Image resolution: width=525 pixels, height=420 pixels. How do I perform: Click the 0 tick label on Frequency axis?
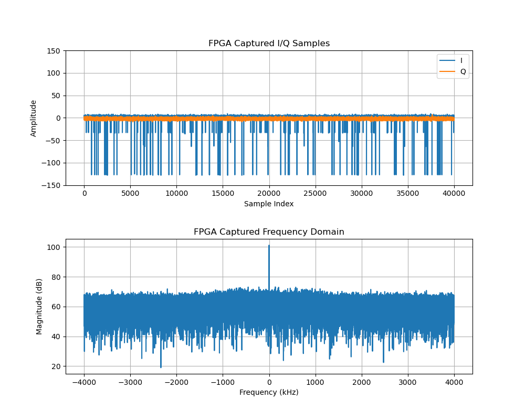[x=269, y=382]
